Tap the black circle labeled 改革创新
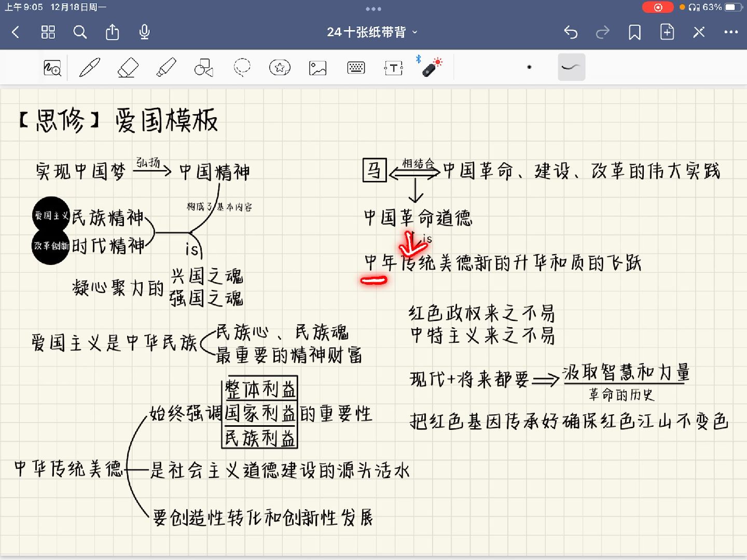This screenshot has width=747, height=560. coord(51,246)
